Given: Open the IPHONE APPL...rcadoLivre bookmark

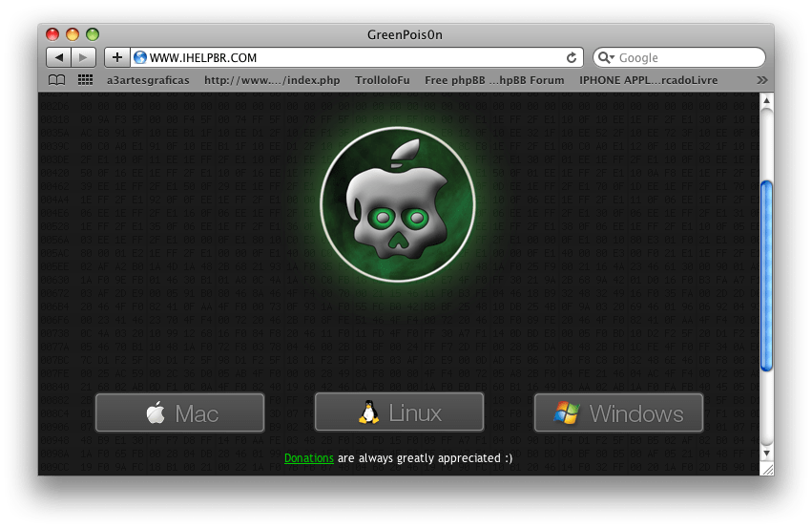Looking at the screenshot, I should [648, 80].
